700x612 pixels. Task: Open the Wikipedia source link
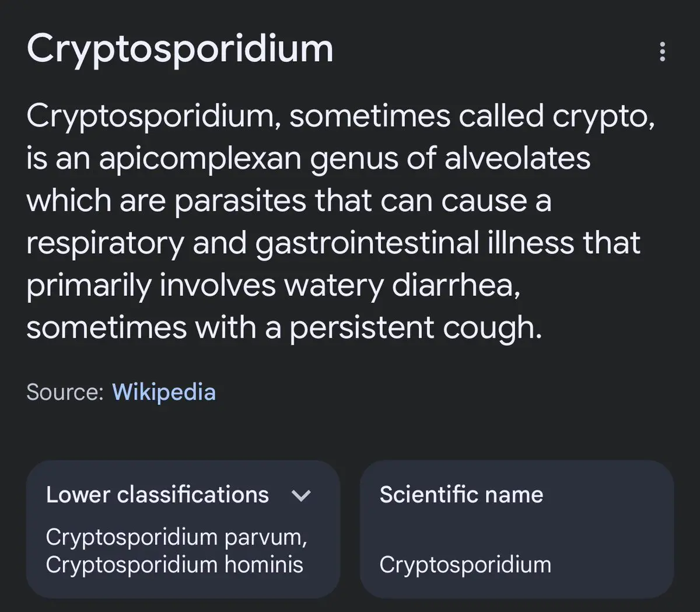[164, 391]
